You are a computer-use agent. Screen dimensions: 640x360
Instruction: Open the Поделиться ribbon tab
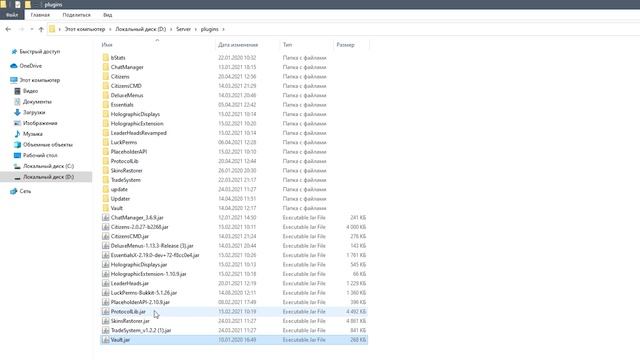coord(76,15)
